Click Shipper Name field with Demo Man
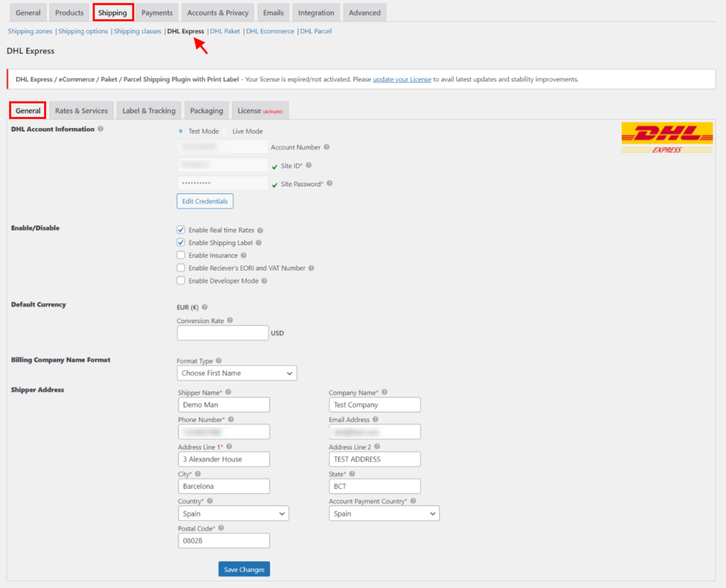The image size is (726, 588). (224, 405)
